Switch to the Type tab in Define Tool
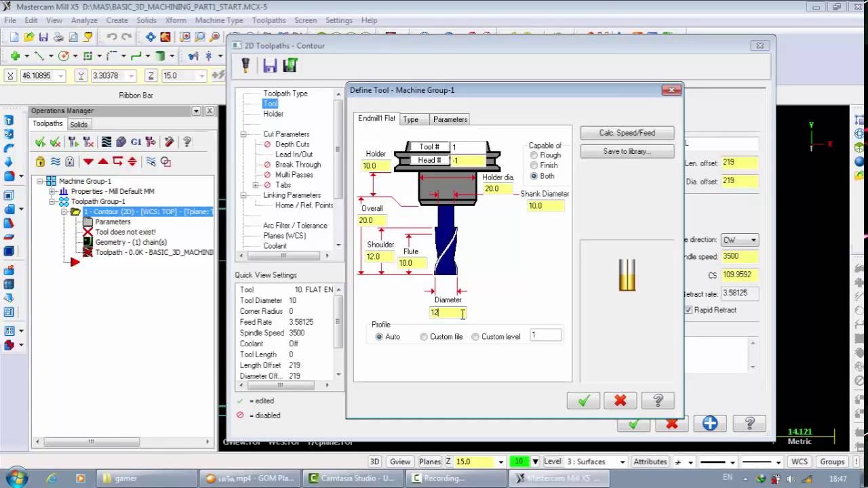Image resolution: width=868 pixels, height=488 pixels. (x=410, y=119)
